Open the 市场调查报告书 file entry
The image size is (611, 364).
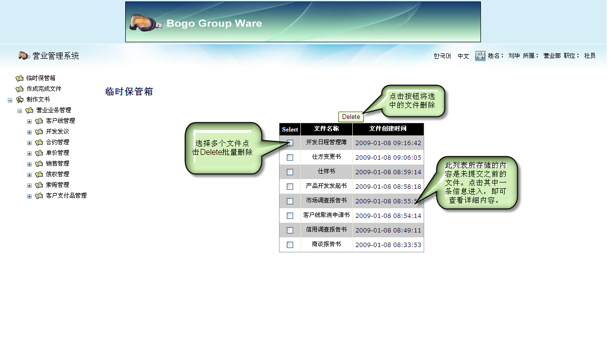pos(326,200)
